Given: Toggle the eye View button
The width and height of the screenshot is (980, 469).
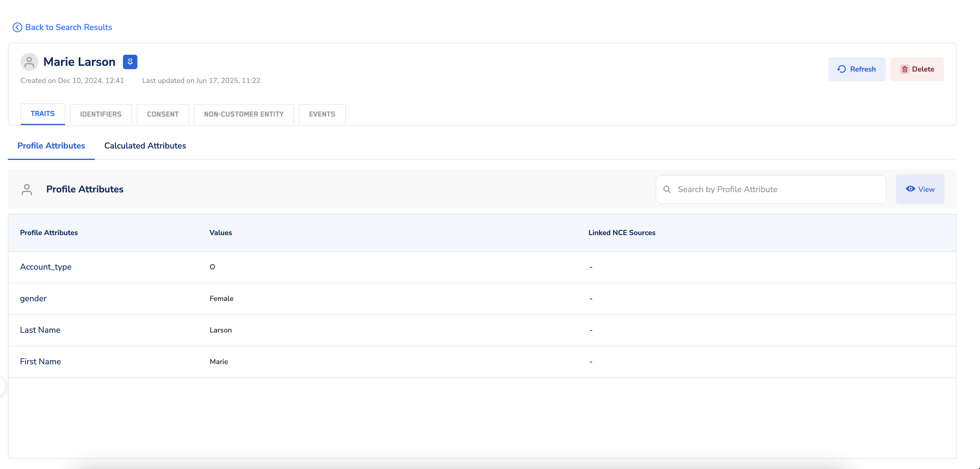Looking at the screenshot, I should (x=920, y=189).
